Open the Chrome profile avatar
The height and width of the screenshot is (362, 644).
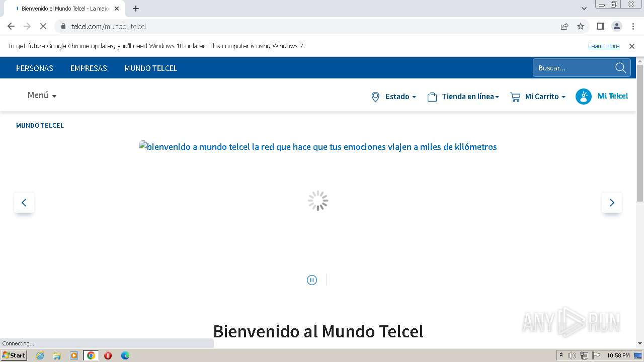coord(617,26)
